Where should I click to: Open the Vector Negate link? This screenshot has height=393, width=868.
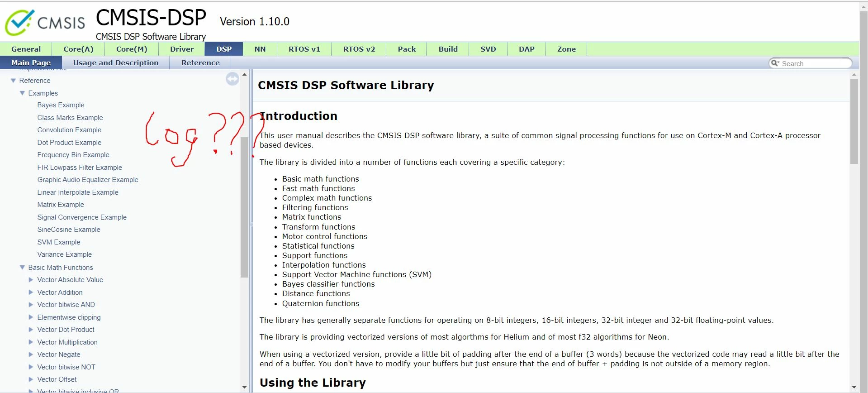(x=59, y=355)
